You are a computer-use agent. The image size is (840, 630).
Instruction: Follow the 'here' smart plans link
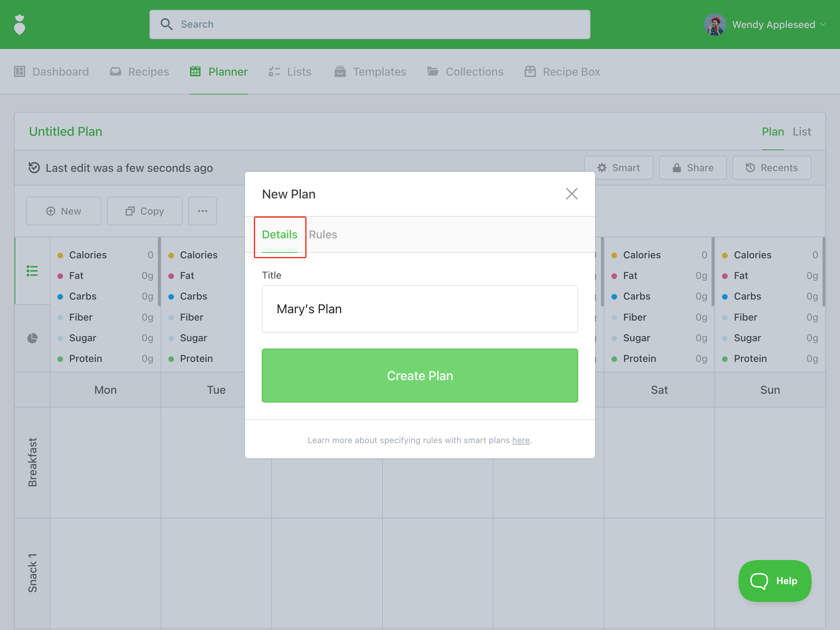coord(521,440)
